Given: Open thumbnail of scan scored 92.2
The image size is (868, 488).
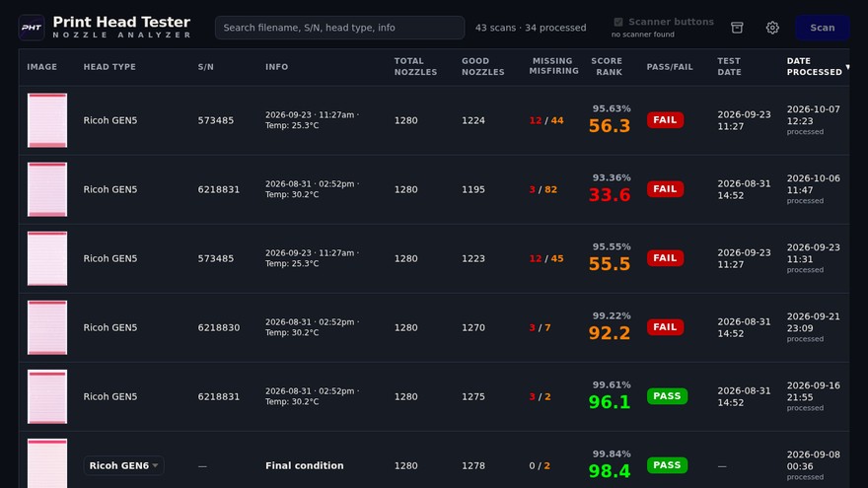Looking at the screenshot, I should click(x=47, y=327).
